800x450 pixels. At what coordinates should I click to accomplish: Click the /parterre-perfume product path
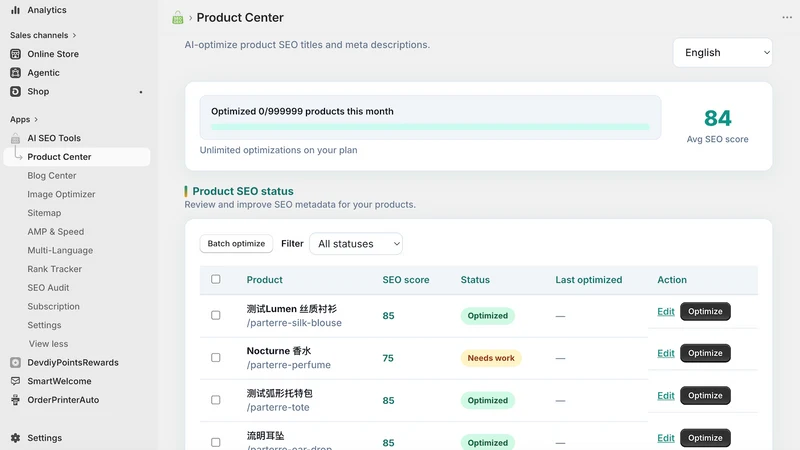[x=289, y=365]
